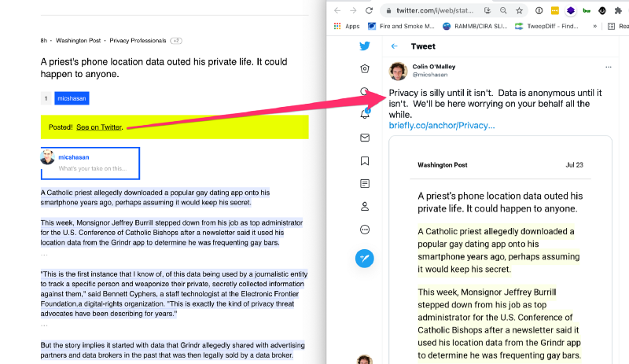Open the tweet's three-dot more menu
629x364 pixels.
pos(609,67)
